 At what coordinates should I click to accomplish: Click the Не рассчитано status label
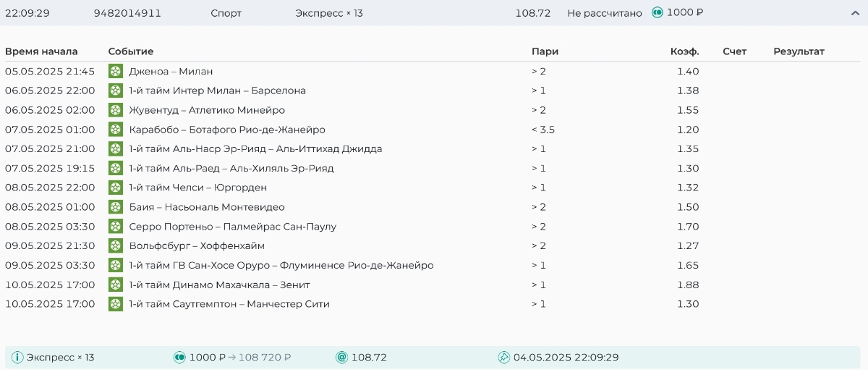click(604, 13)
